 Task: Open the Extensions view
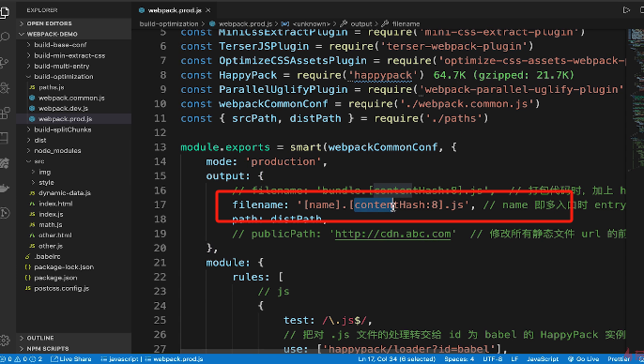(x=5, y=113)
